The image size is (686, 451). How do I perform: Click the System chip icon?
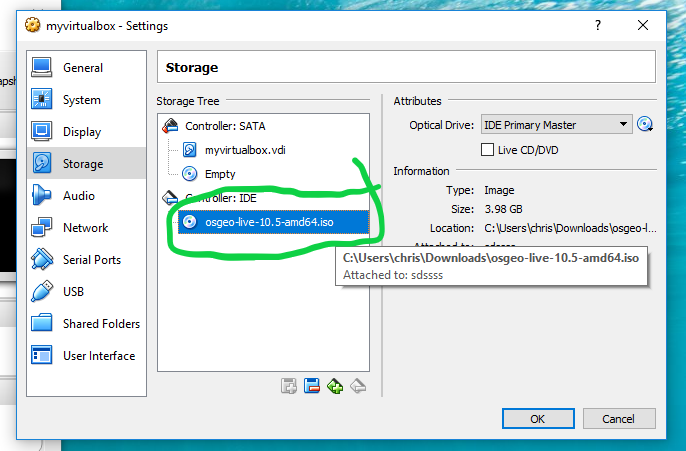[42, 99]
